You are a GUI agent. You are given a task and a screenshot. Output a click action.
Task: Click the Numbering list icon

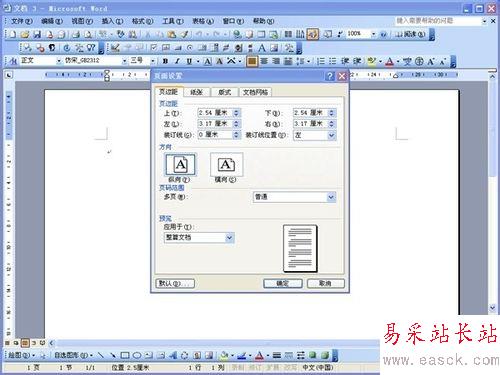(321, 61)
